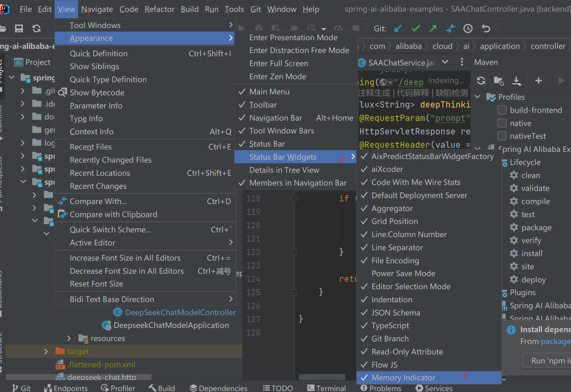571x392 pixels.
Task: Toggle the nativeTest Maven profile checkbox
Action: [x=502, y=136]
